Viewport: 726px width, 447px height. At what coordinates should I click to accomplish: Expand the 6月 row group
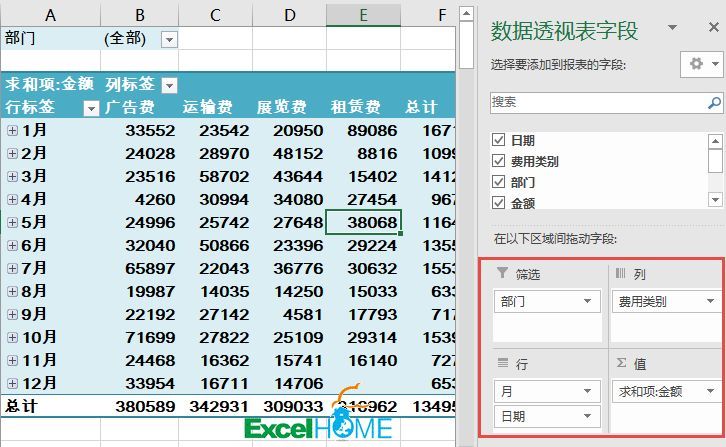click(13, 246)
